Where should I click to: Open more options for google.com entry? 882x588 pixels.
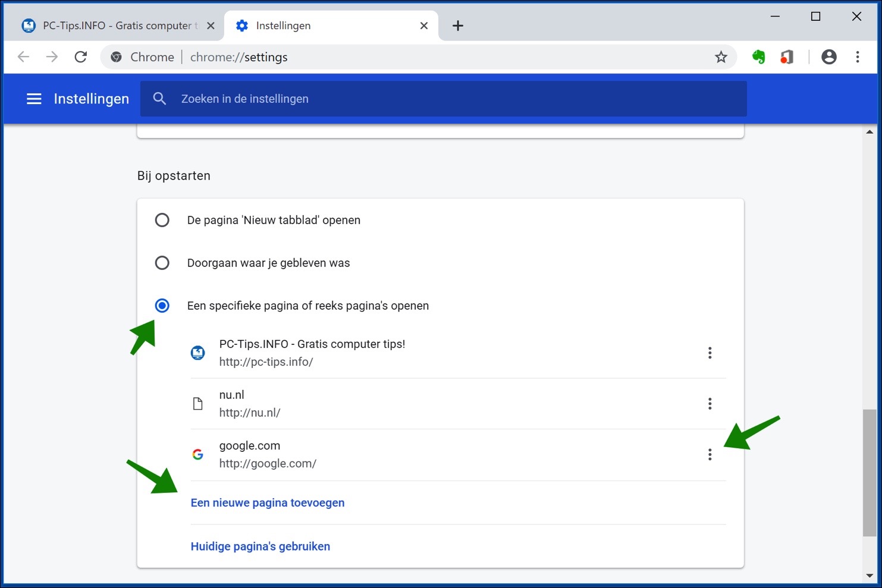(x=710, y=454)
